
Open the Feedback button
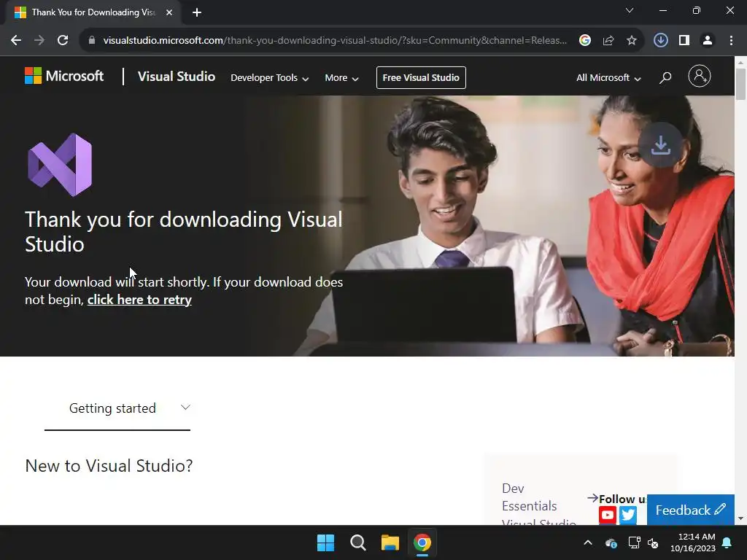[x=690, y=510]
